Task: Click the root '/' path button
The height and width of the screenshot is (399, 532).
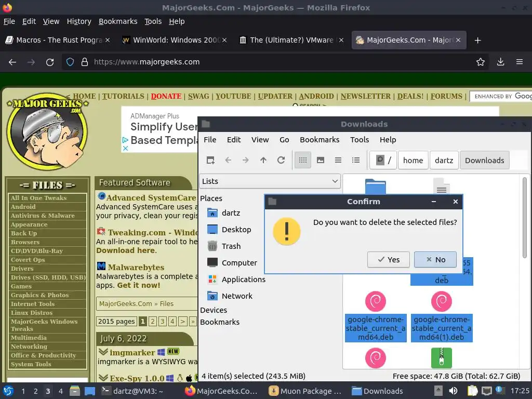Action: [x=383, y=160]
